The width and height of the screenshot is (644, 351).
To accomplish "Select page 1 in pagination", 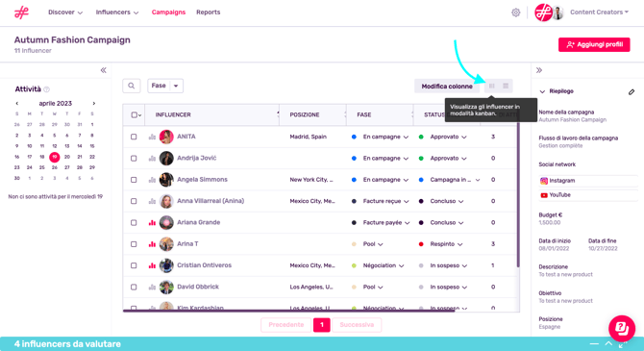I will [x=322, y=325].
